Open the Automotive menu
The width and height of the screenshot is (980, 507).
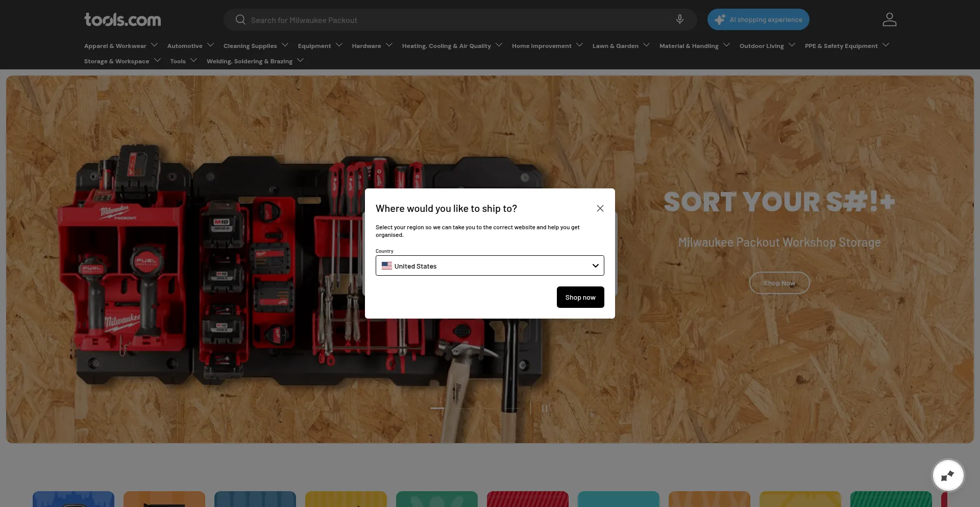click(185, 46)
